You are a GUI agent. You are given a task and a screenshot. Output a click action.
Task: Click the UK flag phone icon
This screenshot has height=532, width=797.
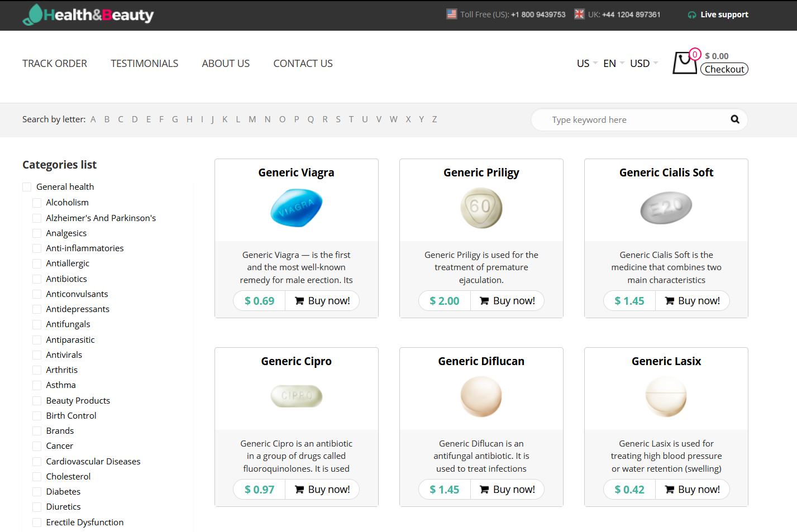(x=579, y=14)
